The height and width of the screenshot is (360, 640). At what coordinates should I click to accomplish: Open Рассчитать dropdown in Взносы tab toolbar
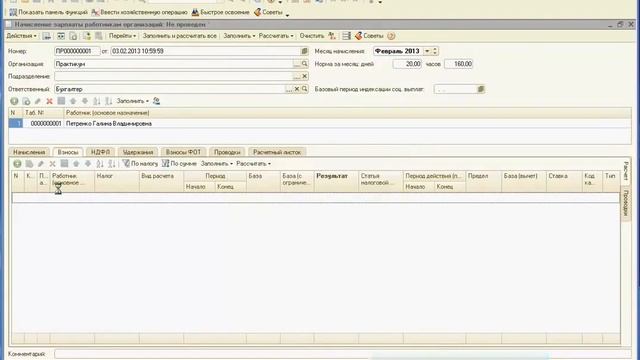253,164
